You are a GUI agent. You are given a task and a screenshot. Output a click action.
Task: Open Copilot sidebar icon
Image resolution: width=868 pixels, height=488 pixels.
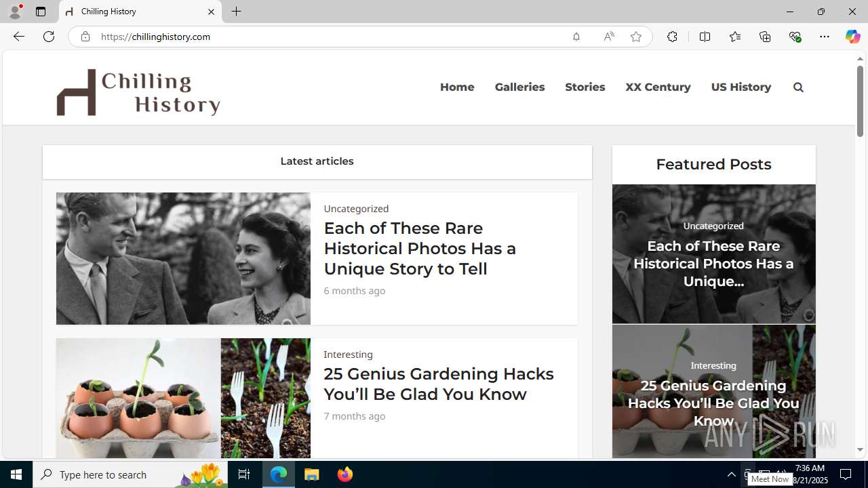(x=852, y=37)
